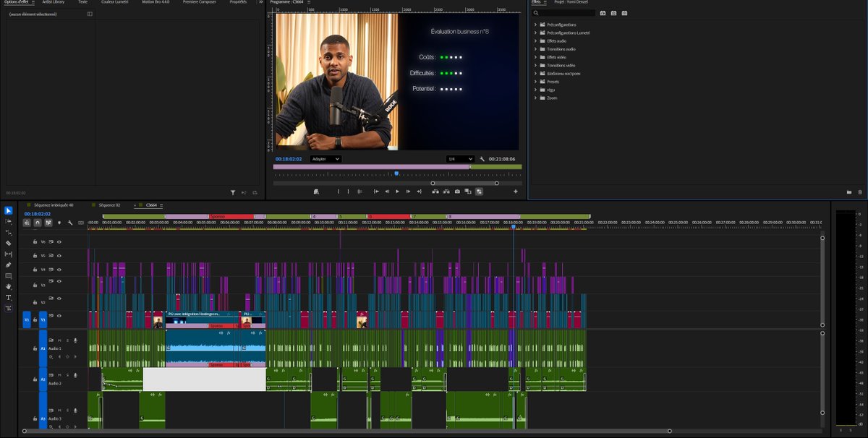Click 32-bit Color filter icon in Effects
This screenshot has width=868, height=438.
[613, 13]
